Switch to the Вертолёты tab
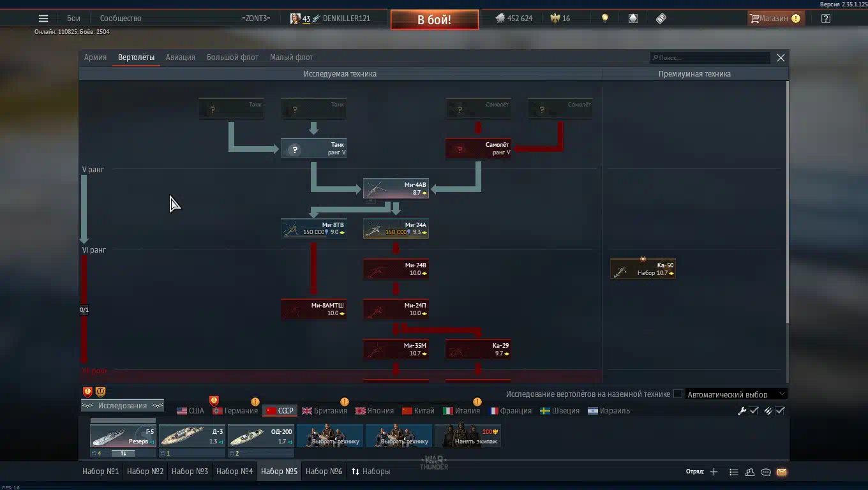The image size is (868, 490). pos(136,57)
